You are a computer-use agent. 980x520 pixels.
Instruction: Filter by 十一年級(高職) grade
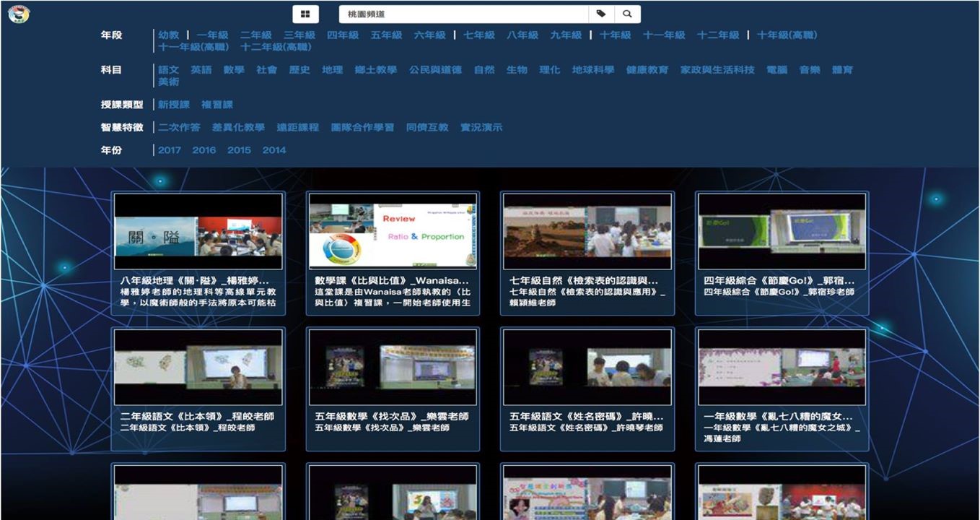point(193,46)
